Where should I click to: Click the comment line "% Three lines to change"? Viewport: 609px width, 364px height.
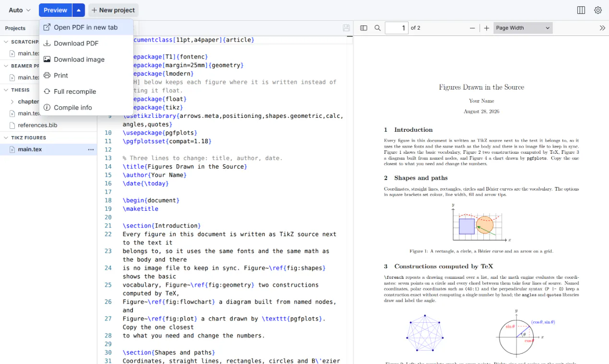pos(203,158)
